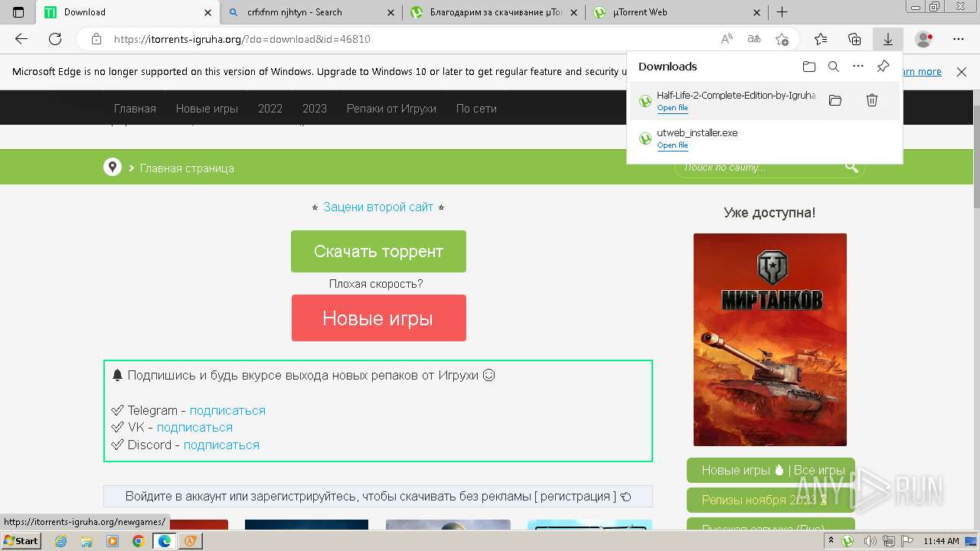This screenshot has width=980, height=551.
Task: Show hidden tray icons arrow
Action: [x=831, y=541]
